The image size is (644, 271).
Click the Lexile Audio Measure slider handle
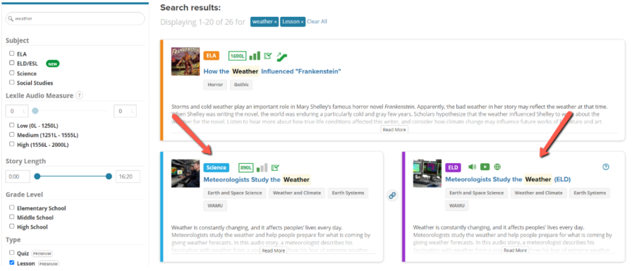click(x=35, y=111)
